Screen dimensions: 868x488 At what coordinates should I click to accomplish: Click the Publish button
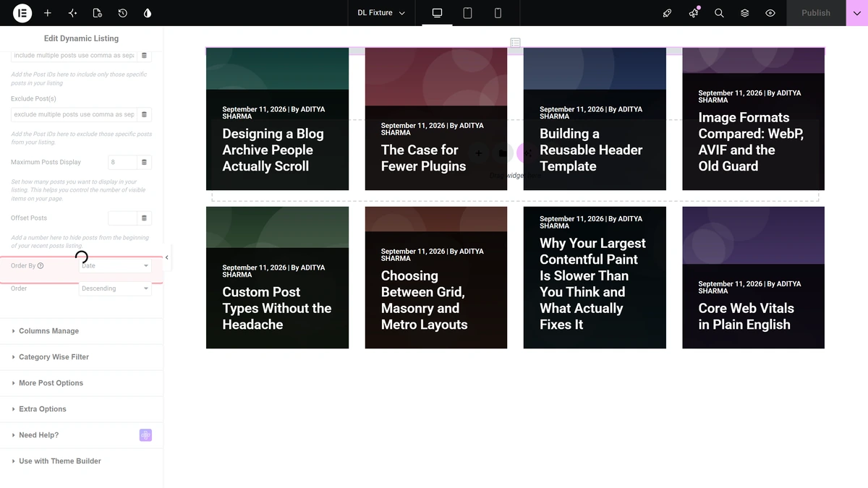coord(816,13)
